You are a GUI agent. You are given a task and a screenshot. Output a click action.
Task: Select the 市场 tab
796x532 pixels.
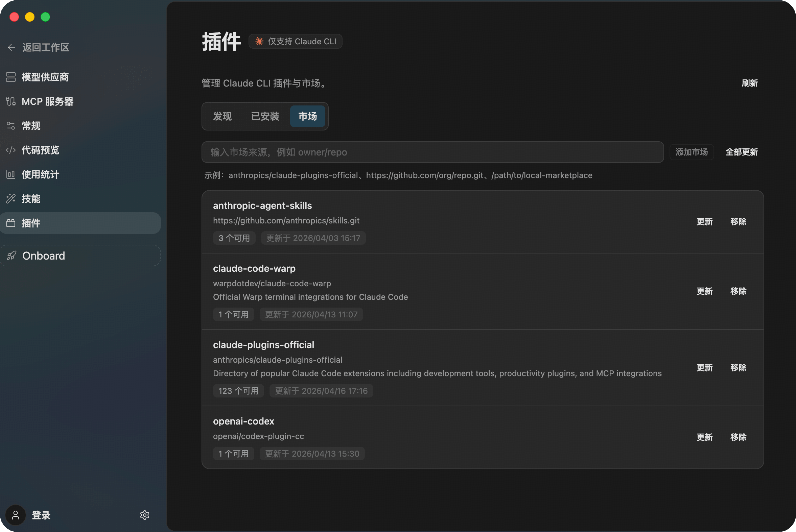307,116
